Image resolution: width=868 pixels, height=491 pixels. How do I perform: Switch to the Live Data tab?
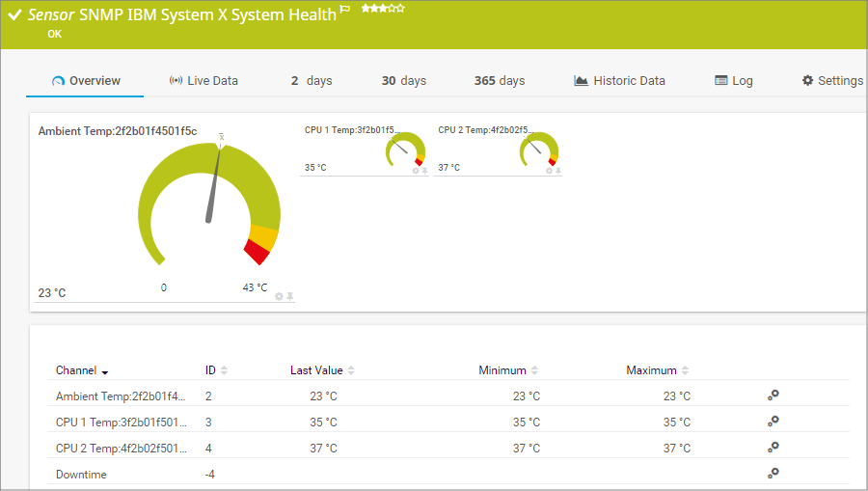coord(203,81)
